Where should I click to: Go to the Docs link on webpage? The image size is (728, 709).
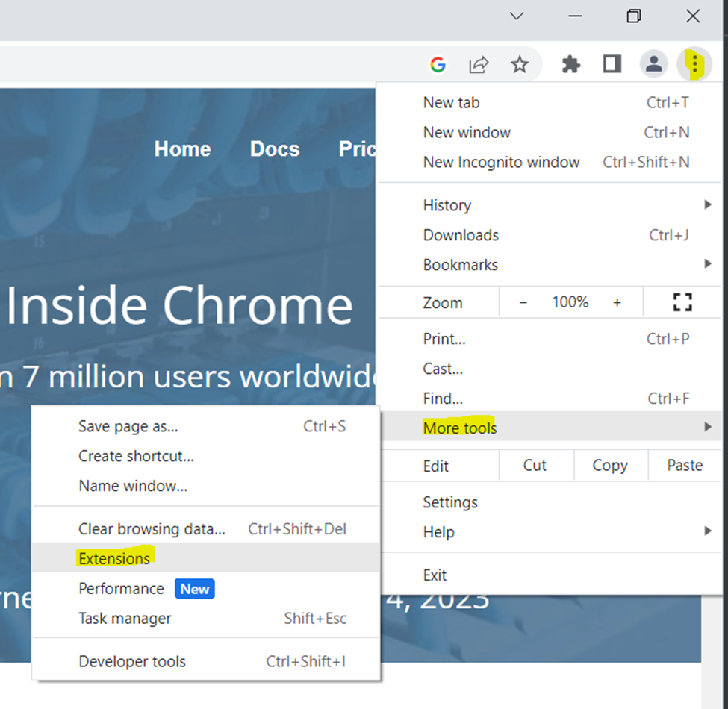[275, 149]
